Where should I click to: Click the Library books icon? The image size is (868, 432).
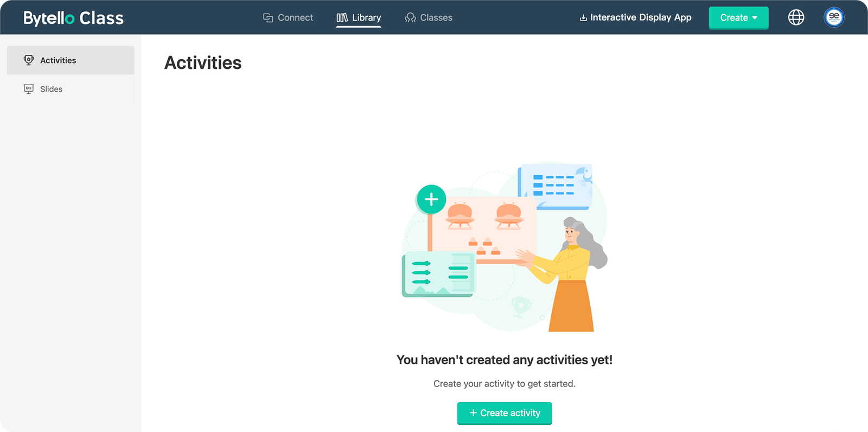[x=342, y=18]
